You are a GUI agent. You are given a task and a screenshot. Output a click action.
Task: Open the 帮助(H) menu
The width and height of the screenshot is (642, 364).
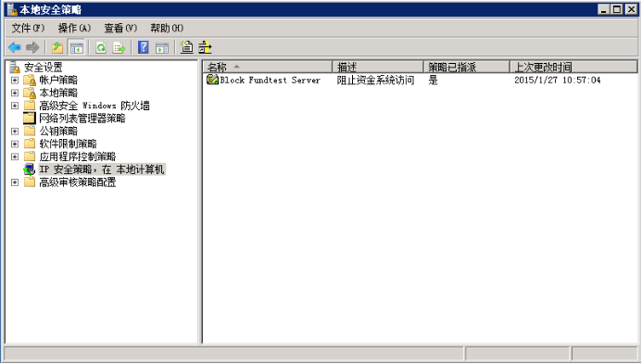point(167,28)
